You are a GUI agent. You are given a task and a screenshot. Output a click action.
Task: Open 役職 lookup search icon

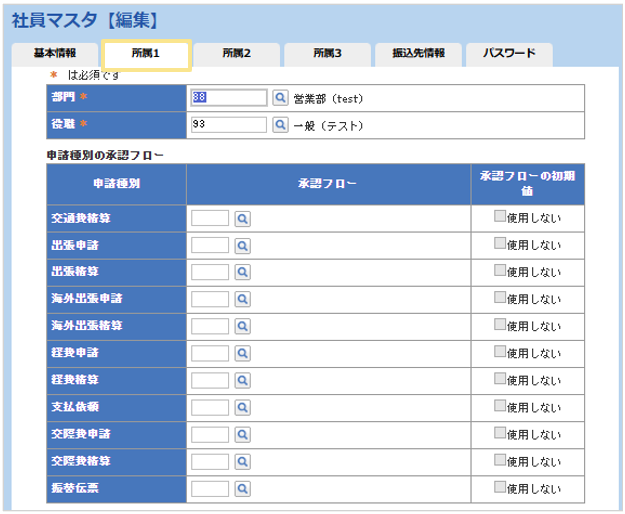pyautogui.click(x=280, y=125)
